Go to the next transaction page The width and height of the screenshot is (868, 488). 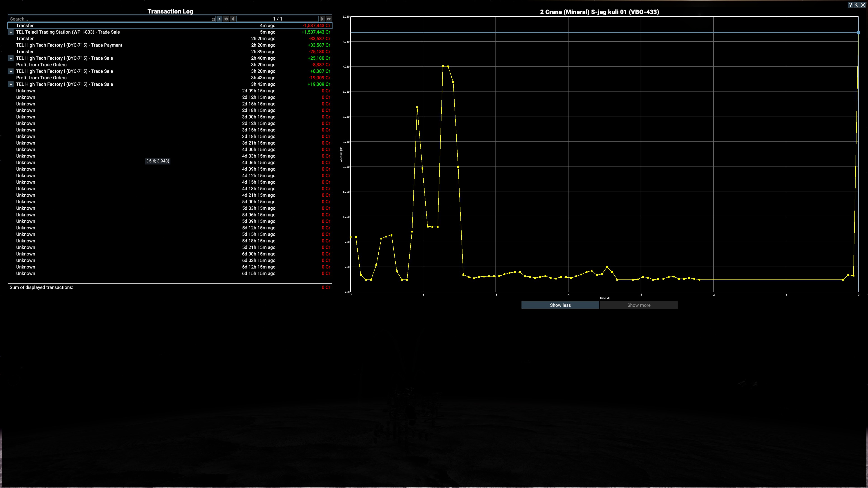click(x=322, y=19)
